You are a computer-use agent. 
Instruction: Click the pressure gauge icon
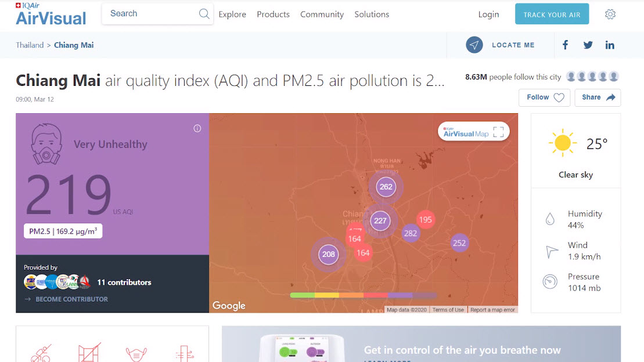[550, 282]
